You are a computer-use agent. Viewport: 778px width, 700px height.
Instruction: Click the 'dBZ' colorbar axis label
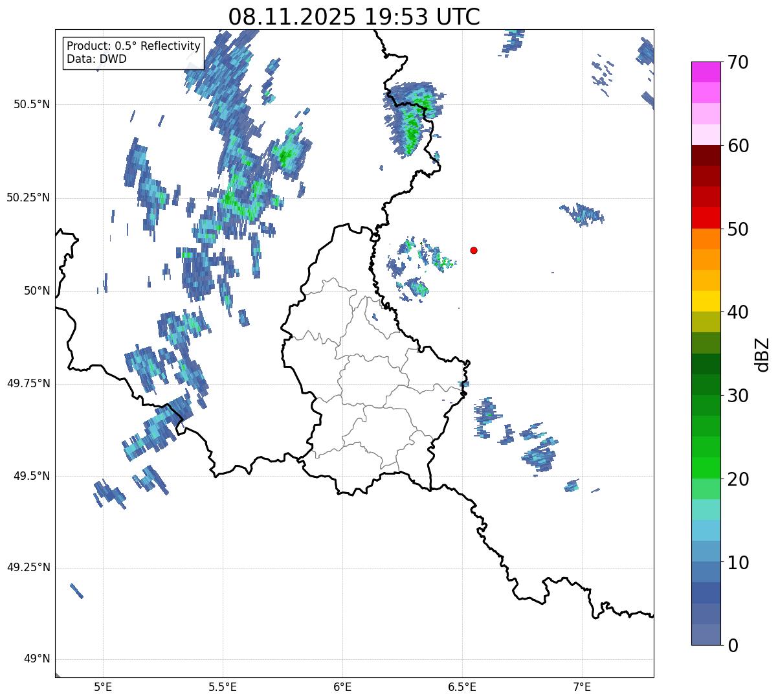pyautogui.click(x=762, y=354)
